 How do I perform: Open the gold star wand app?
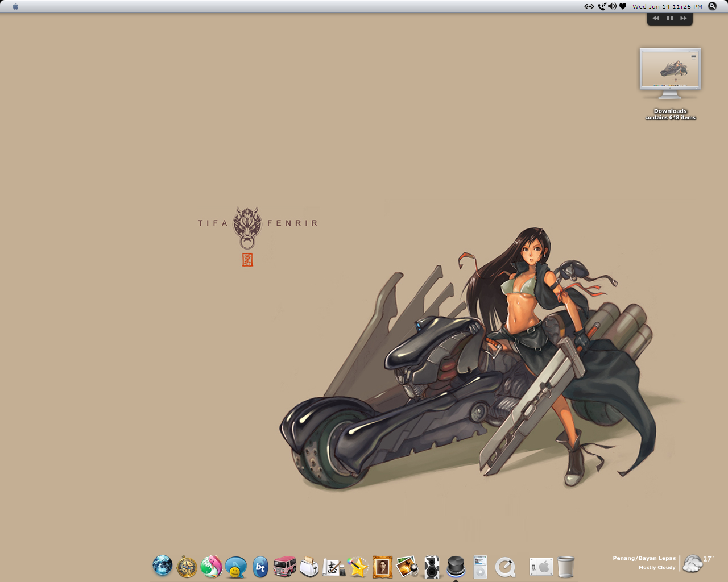coord(358,567)
